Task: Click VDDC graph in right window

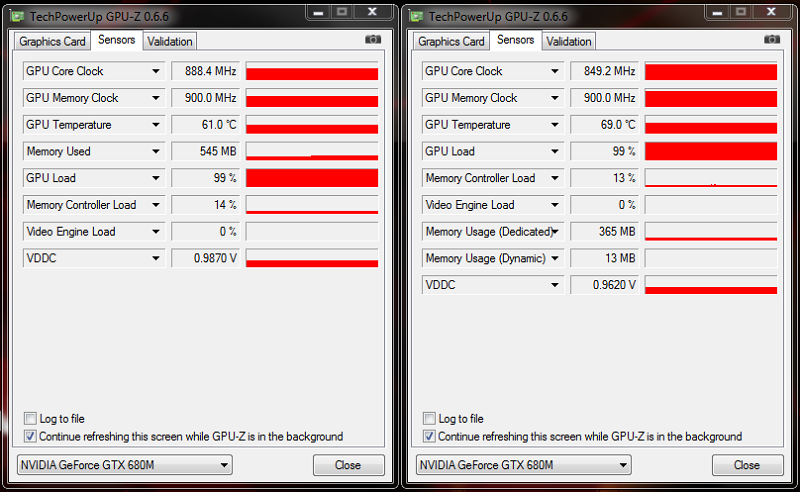Action: (711, 285)
